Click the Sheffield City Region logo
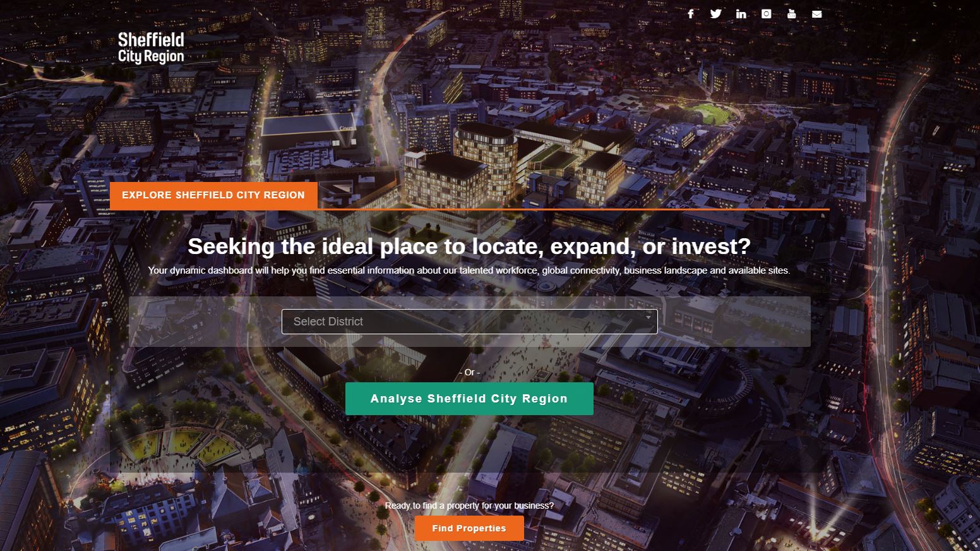This screenshot has height=551, width=980. pyautogui.click(x=151, y=48)
